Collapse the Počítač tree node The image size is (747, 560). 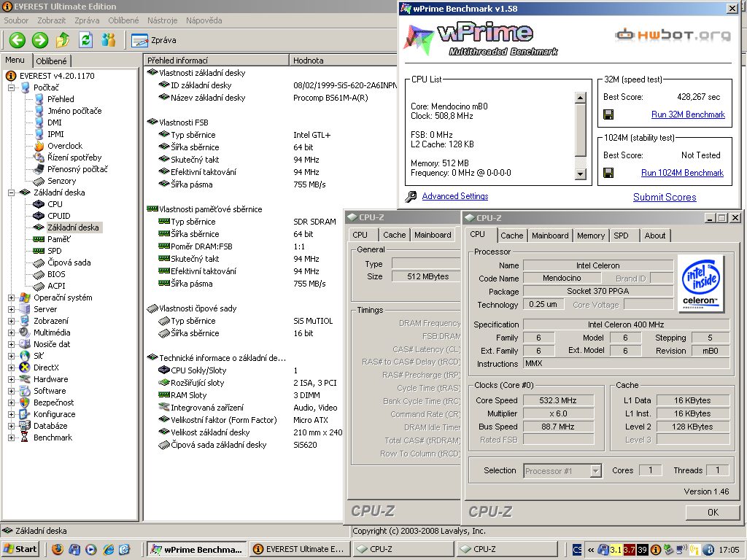tap(11, 87)
